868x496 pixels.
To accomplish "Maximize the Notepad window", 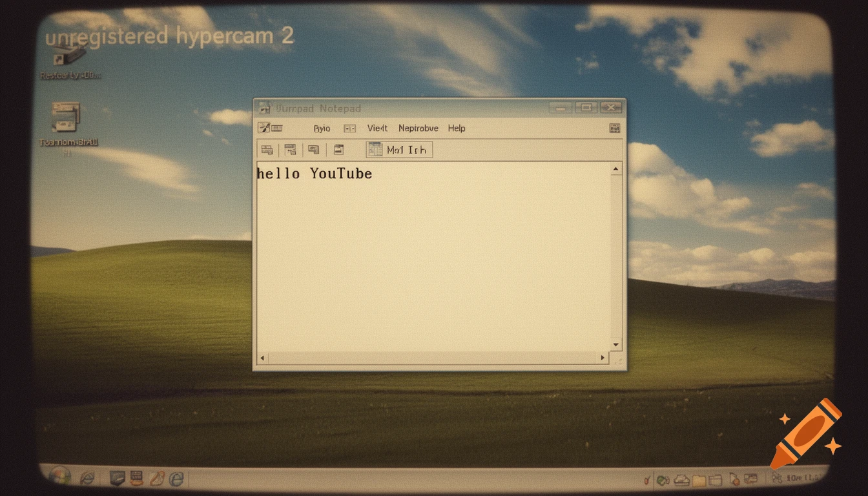I will click(x=586, y=108).
